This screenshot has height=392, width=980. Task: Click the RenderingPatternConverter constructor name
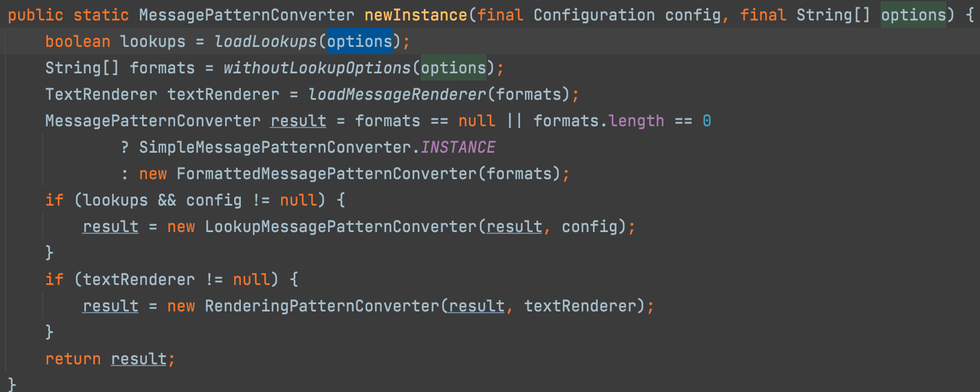click(322, 306)
